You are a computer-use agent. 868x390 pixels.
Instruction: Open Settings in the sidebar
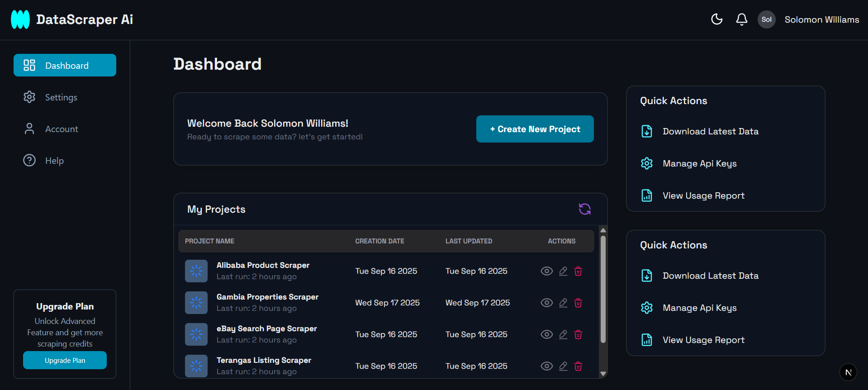(x=61, y=97)
